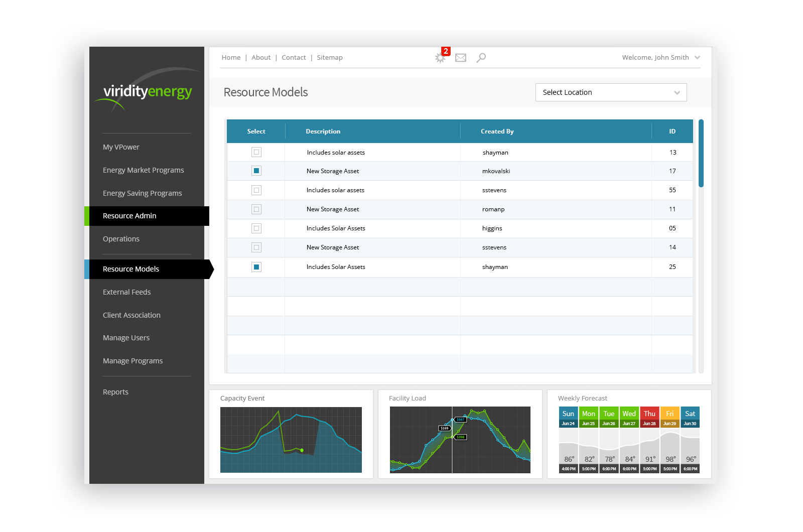Click the viridityenergy logo
This screenshot has width=803, height=532.
pos(148,91)
